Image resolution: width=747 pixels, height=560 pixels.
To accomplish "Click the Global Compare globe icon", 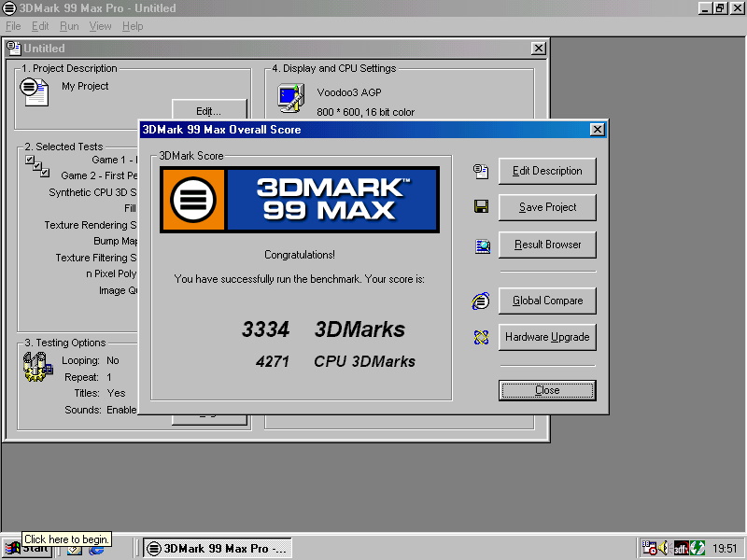I will tap(481, 301).
